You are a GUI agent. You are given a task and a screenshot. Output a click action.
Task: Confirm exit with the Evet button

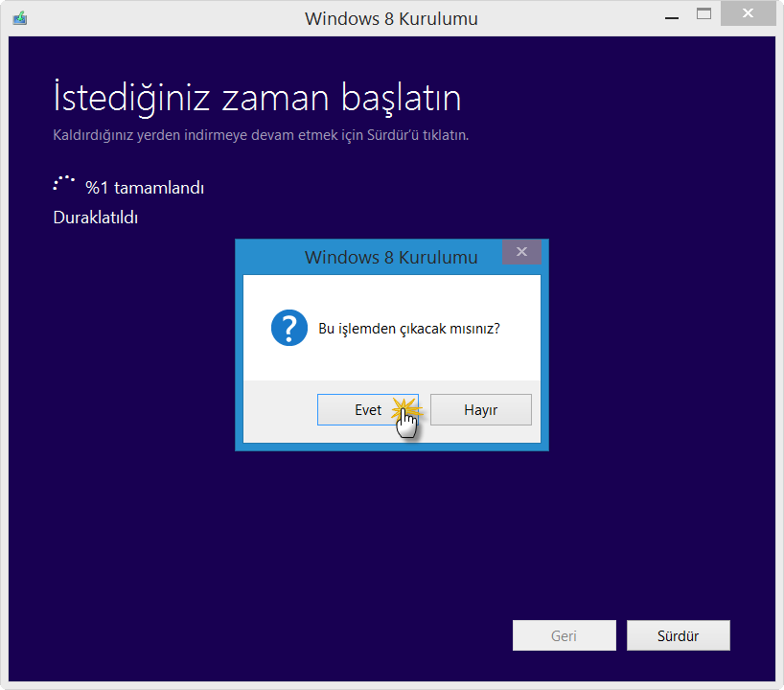click(x=367, y=409)
